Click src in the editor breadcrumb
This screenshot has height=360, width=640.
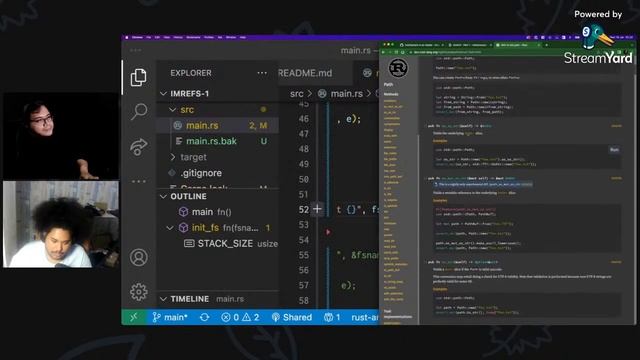297,94
